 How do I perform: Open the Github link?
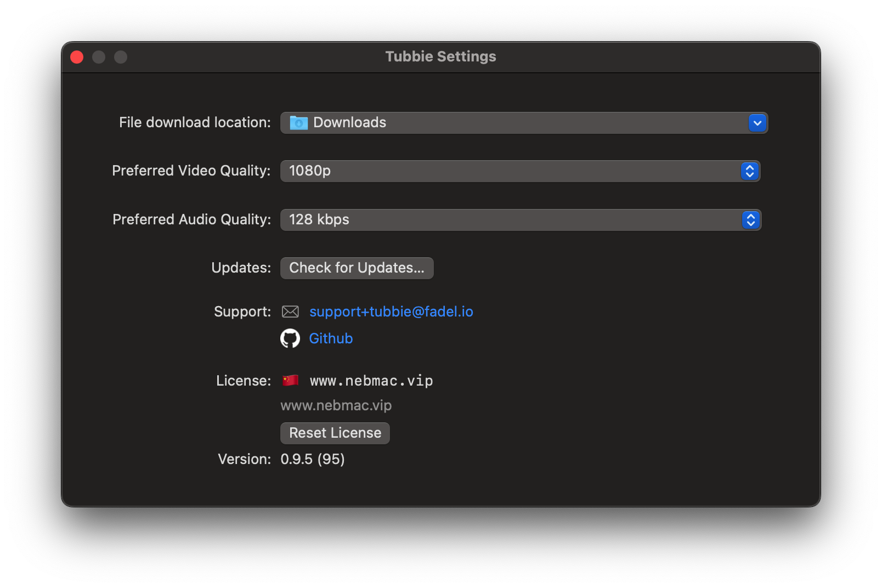331,338
